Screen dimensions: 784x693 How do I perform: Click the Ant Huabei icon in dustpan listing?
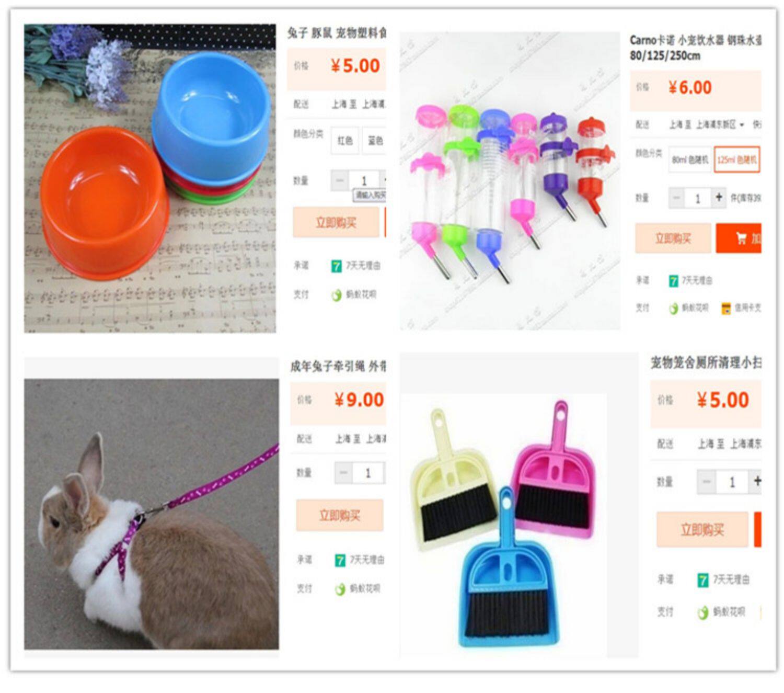click(x=703, y=612)
